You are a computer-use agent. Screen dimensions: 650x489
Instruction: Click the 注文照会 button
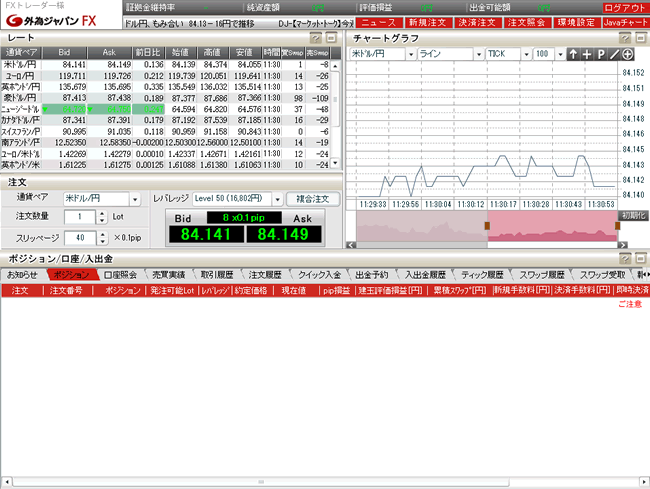[x=526, y=22]
